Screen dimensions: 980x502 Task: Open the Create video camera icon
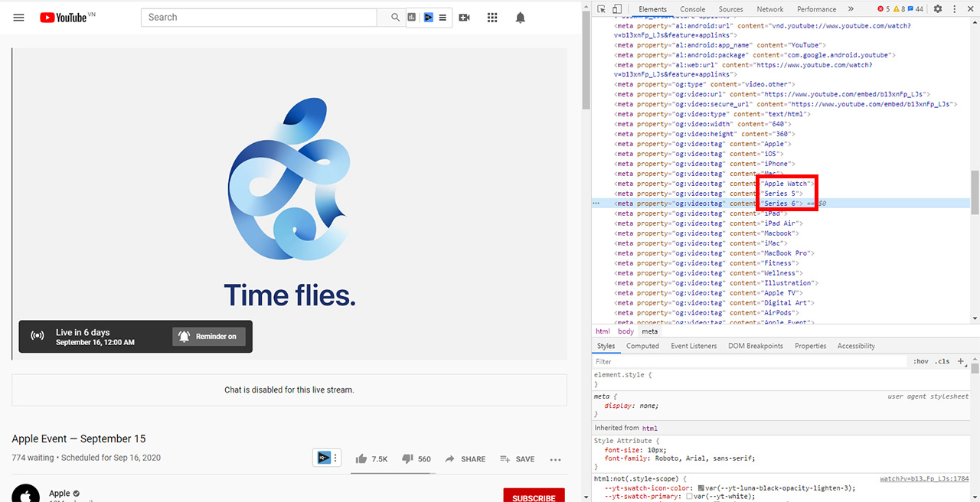coord(464,17)
